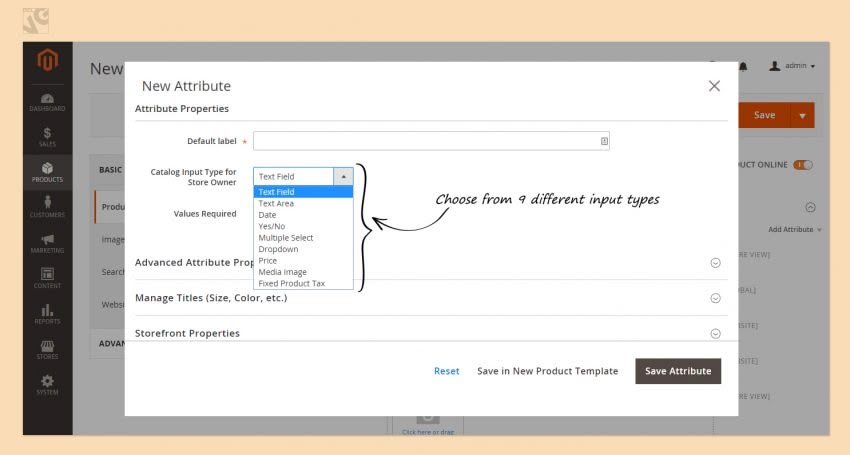Select Text Field option
The image size is (850, 455).
pos(303,192)
